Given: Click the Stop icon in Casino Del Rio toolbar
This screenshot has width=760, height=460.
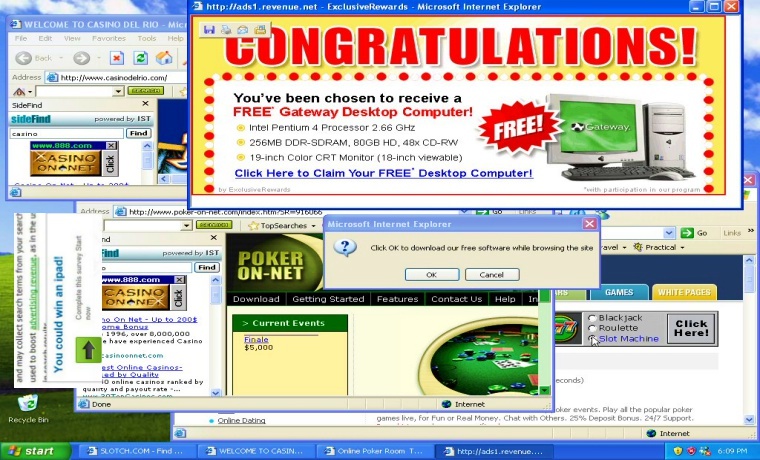Looking at the screenshot, I should coord(116,58).
